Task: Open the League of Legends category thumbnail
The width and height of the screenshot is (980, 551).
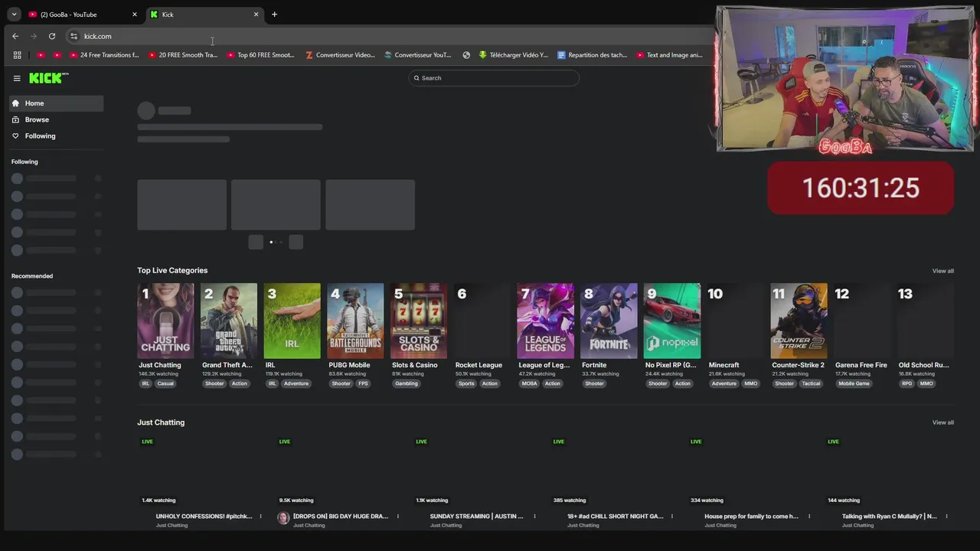Action: [545, 321]
